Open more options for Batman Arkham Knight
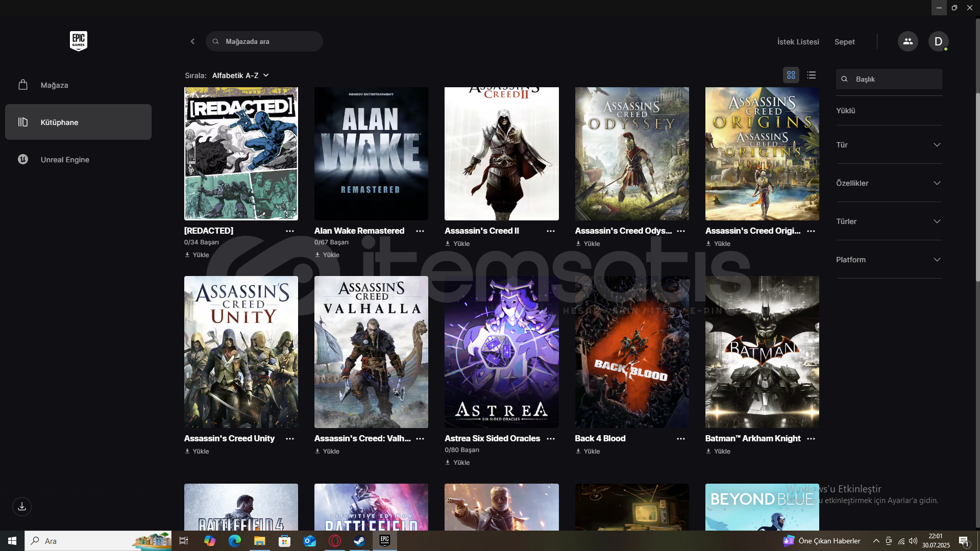980x551 pixels. coord(811,439)
